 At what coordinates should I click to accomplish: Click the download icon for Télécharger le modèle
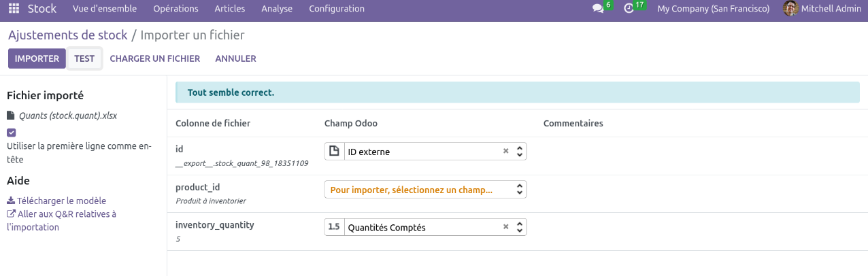click(11, 201)
